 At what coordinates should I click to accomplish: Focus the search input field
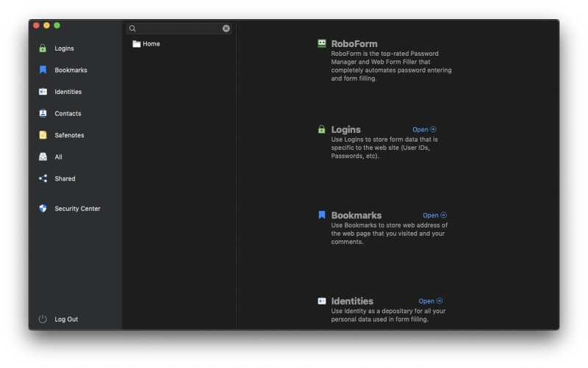point(179,29)
